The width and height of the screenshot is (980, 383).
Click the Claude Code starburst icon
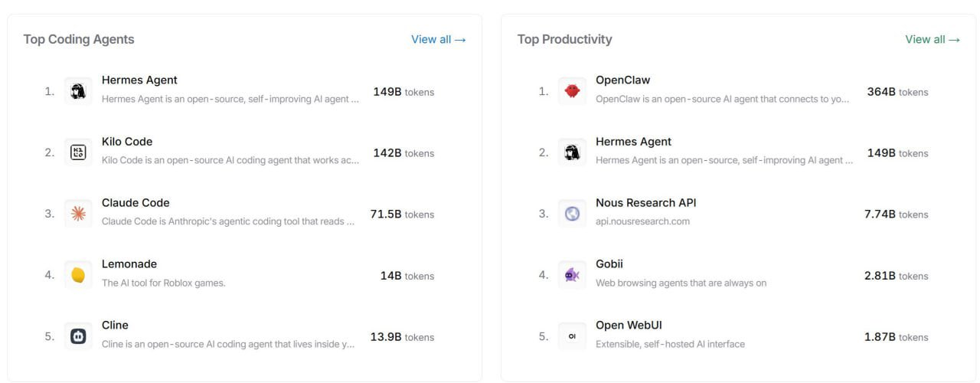pos(77,214)
